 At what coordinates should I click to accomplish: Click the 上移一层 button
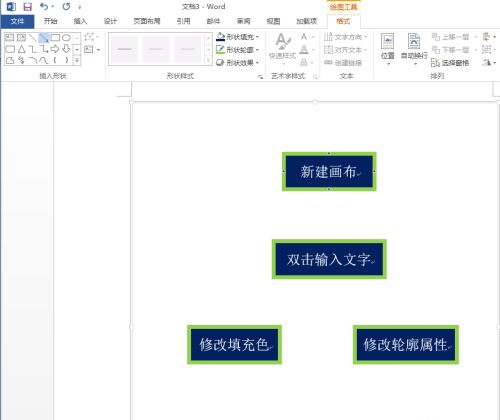(x=450, y=37)
